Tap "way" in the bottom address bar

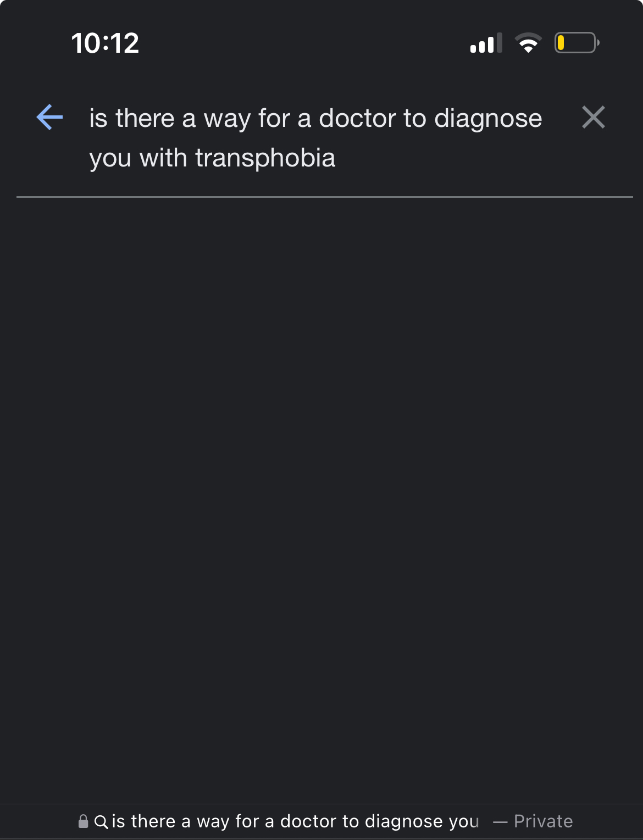(x=213, y=821)
